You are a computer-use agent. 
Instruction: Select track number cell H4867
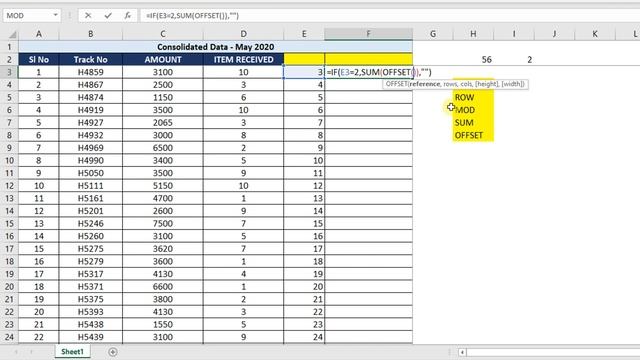point(91,85)
